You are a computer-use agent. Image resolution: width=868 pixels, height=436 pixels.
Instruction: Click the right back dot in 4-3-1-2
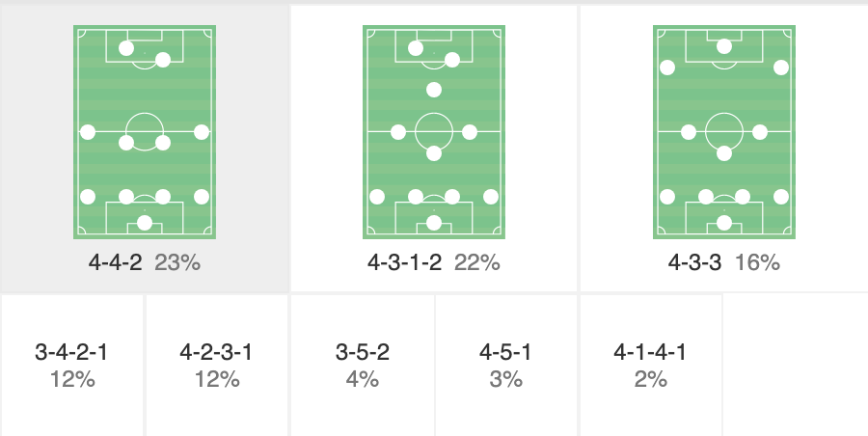click(491, 197)
